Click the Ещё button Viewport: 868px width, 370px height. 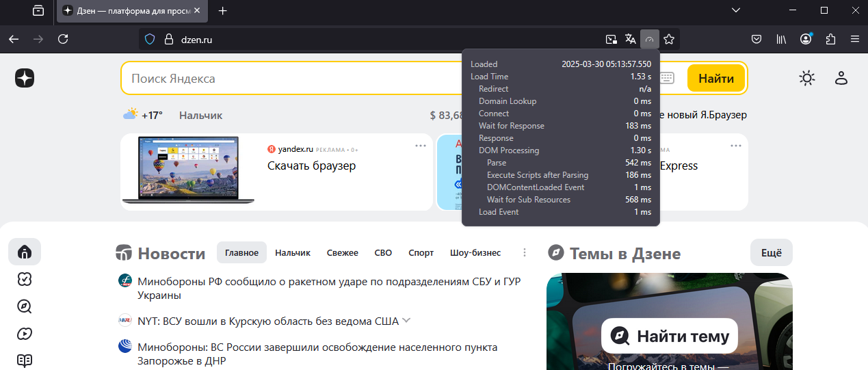[x=772, y=252]
